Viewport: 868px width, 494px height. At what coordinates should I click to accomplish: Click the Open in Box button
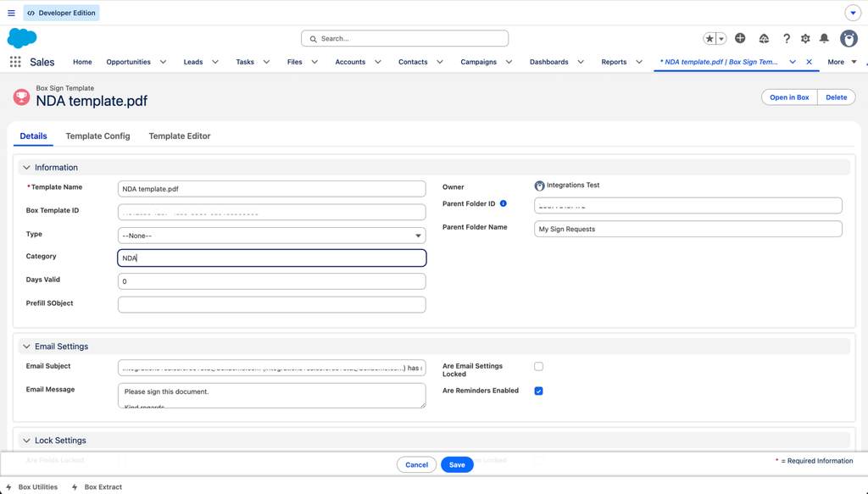pyautogui.click(x=789, y=97)
